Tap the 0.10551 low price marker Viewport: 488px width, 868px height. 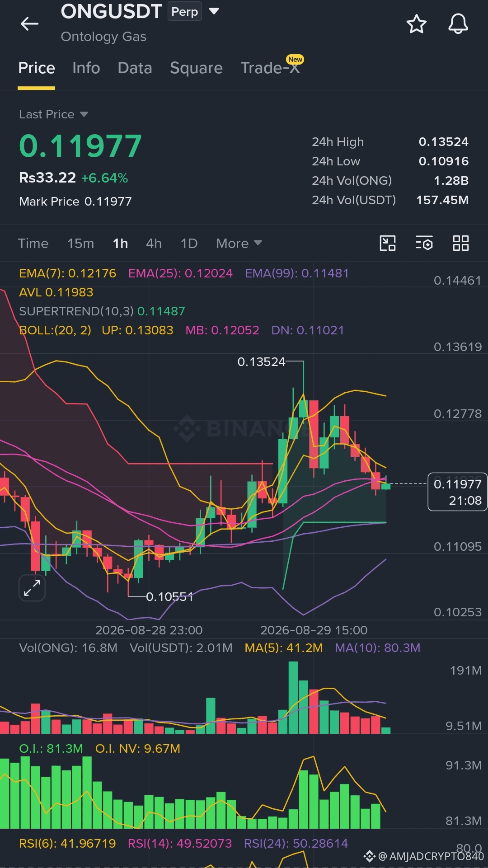[x=169, y=597]
